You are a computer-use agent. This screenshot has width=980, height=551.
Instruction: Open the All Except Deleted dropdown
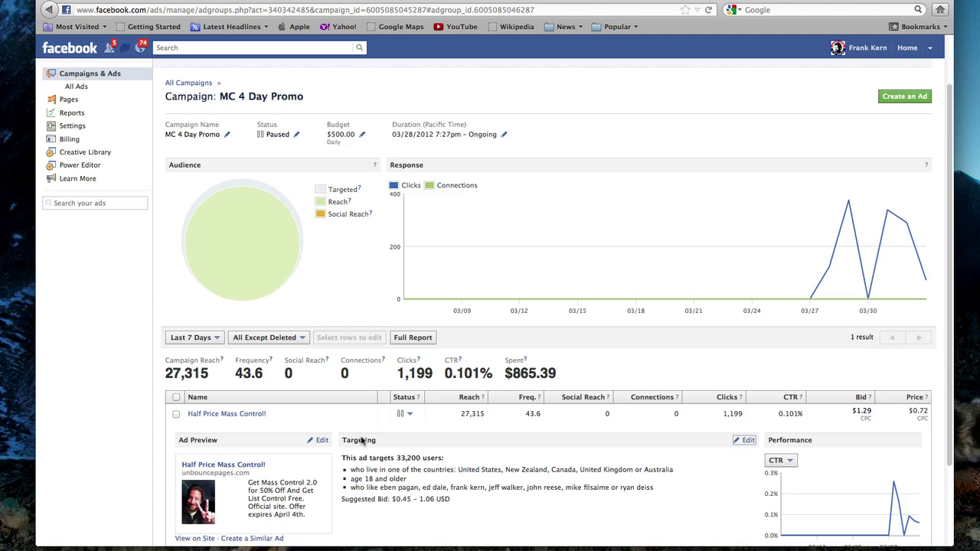coord(269,337)
